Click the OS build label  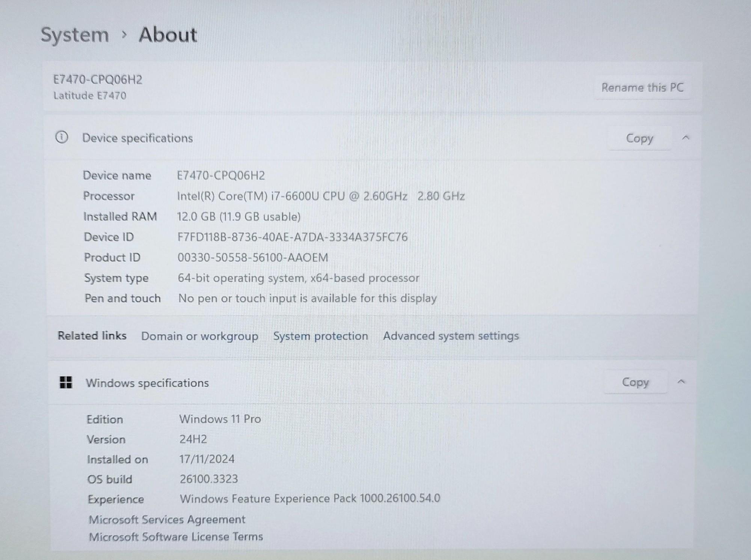110,479
